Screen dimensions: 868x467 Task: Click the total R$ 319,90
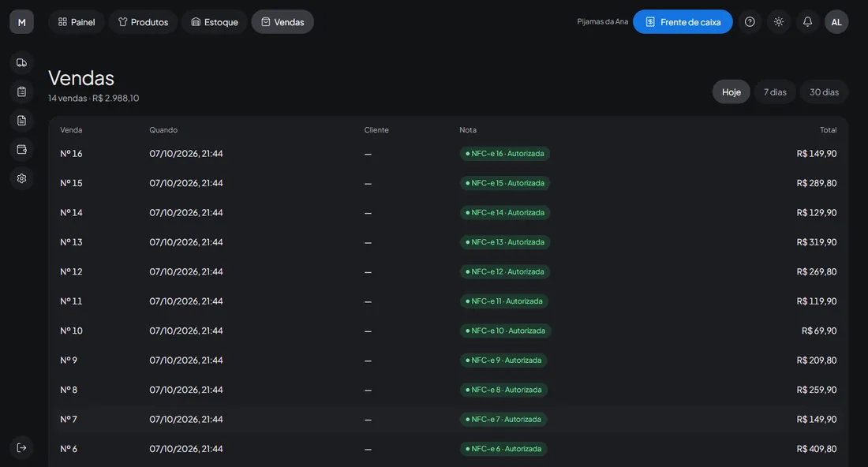[x=817, y=242]
